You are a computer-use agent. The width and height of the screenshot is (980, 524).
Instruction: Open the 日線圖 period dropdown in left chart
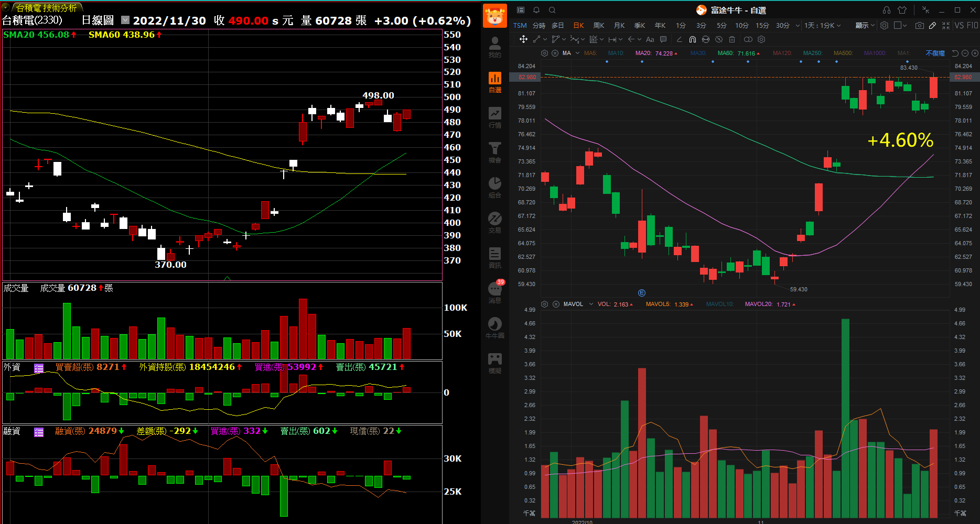[125, 20]
